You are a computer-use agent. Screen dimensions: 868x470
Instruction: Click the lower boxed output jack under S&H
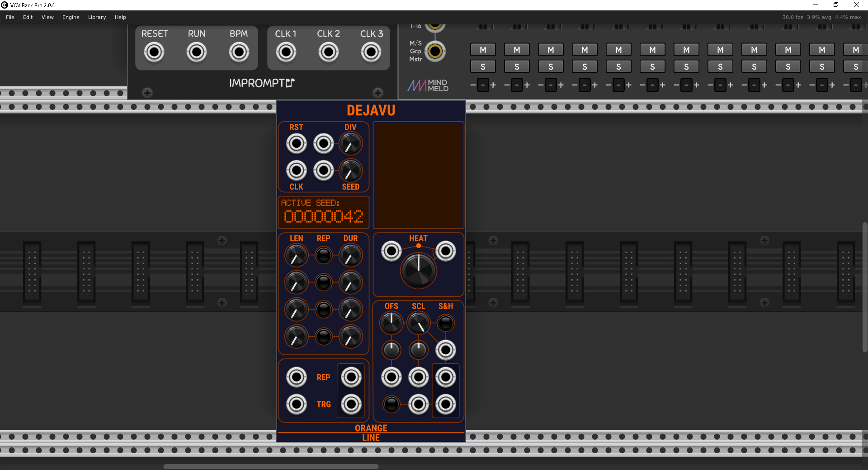446,404
